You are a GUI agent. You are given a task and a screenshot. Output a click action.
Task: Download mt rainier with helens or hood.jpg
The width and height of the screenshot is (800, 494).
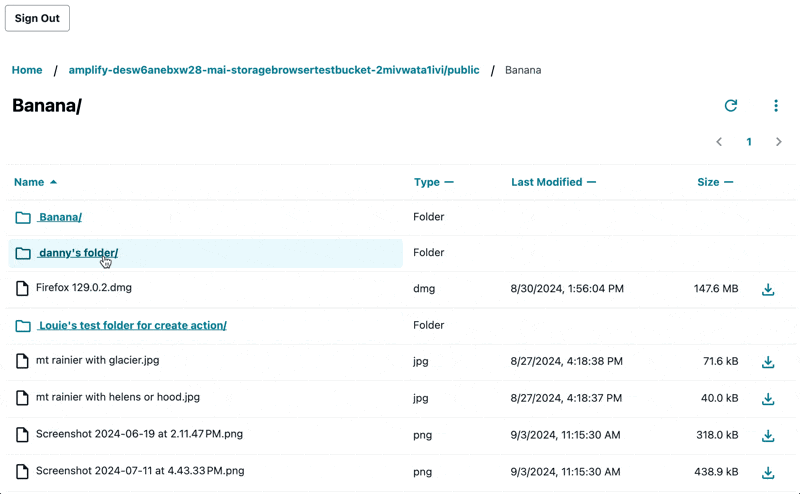768,399
